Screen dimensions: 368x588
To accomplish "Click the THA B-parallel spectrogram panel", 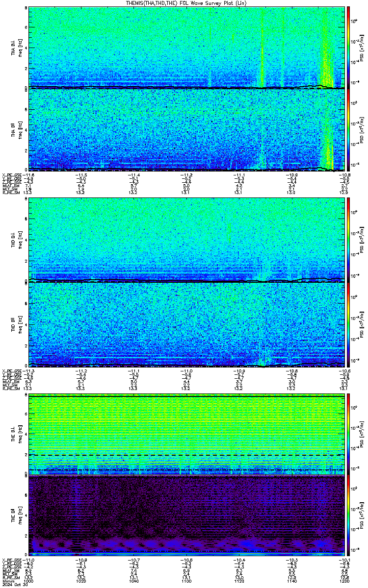I will (186, 130).
